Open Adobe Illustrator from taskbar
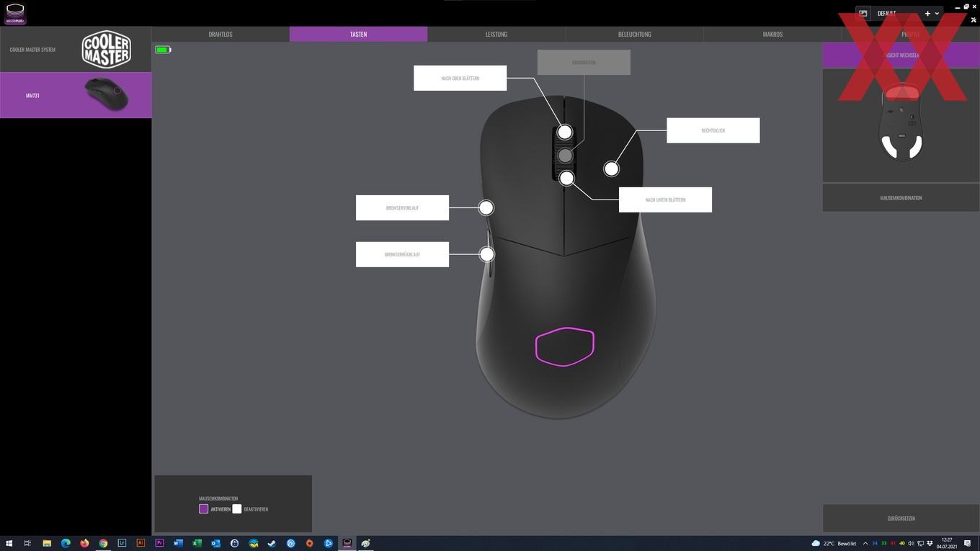The height and width of the screenshot is (551, 980). (x=141, y=543)
